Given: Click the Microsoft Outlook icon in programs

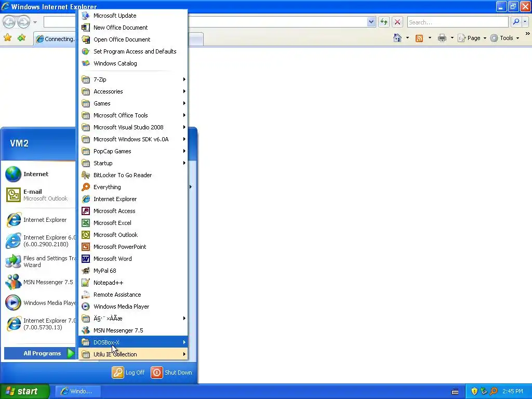Looking at the screenshot, I should coord(86,235).
